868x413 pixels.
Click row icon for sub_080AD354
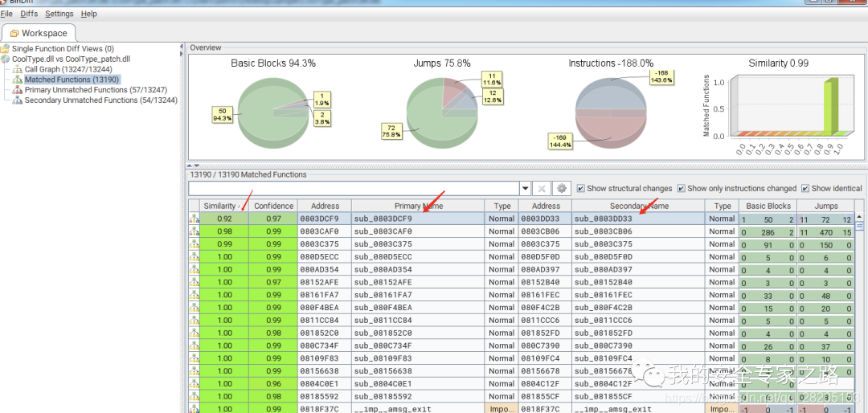click(x=194, y=270)
